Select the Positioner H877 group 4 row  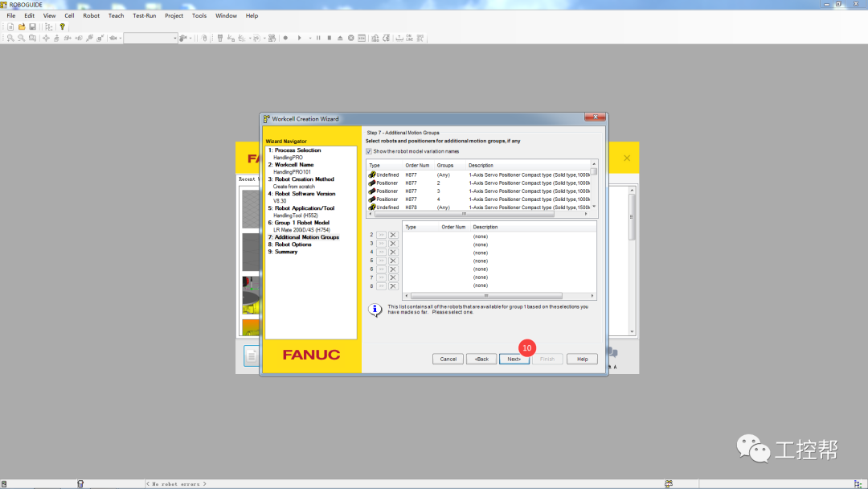click(479, 199)
